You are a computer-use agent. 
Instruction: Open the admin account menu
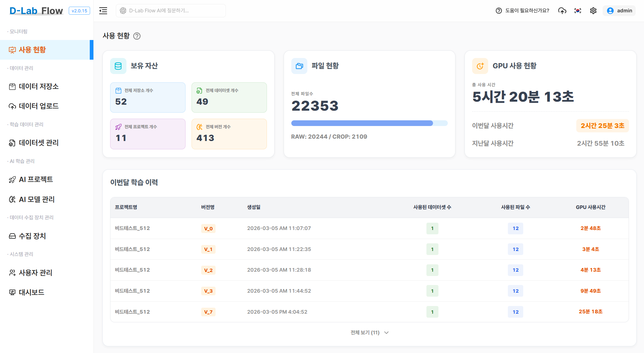[x=619, y=11]
